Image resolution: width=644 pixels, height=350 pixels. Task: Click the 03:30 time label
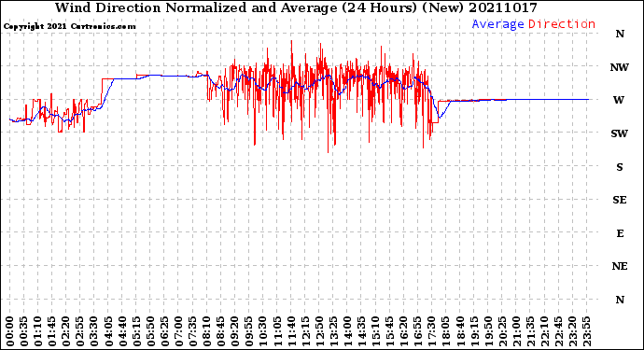click(94, 331)
